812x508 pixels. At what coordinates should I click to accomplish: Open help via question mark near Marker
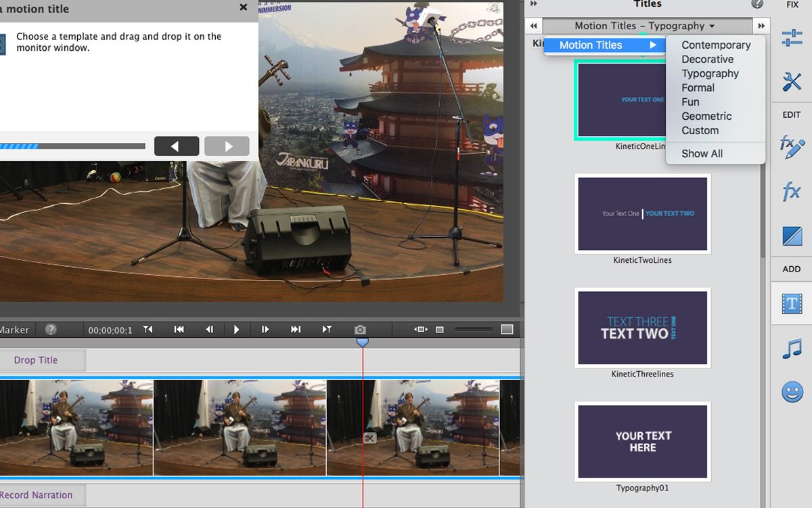coord(50,330)
